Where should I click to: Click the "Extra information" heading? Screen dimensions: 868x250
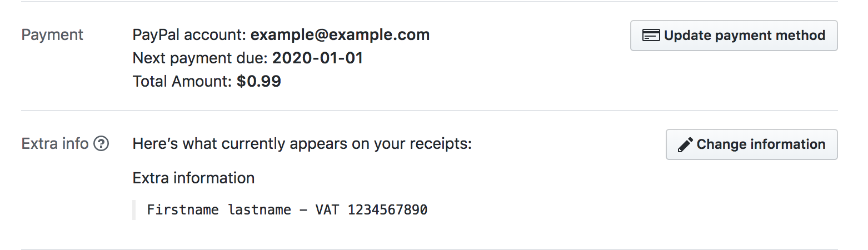coord(193,178)
